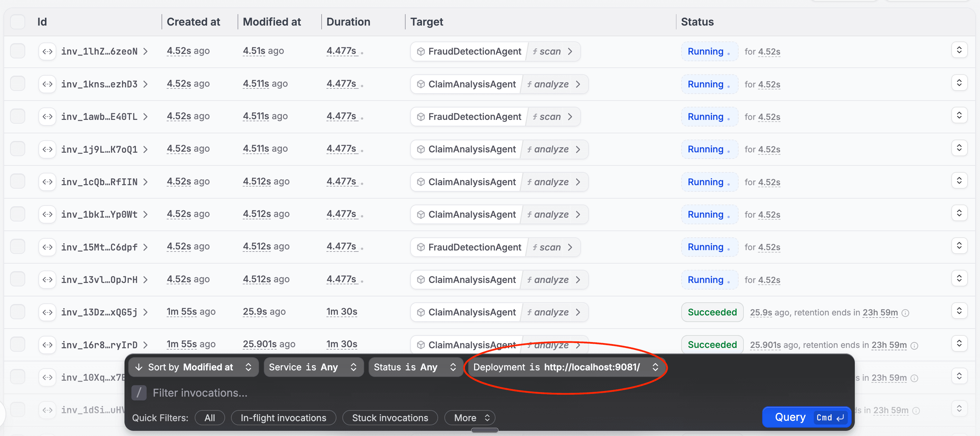Screen dimensions: 980x436
Task: Click the invocation icon for inv_13vl…OpJrH
Action: (48, 279)
